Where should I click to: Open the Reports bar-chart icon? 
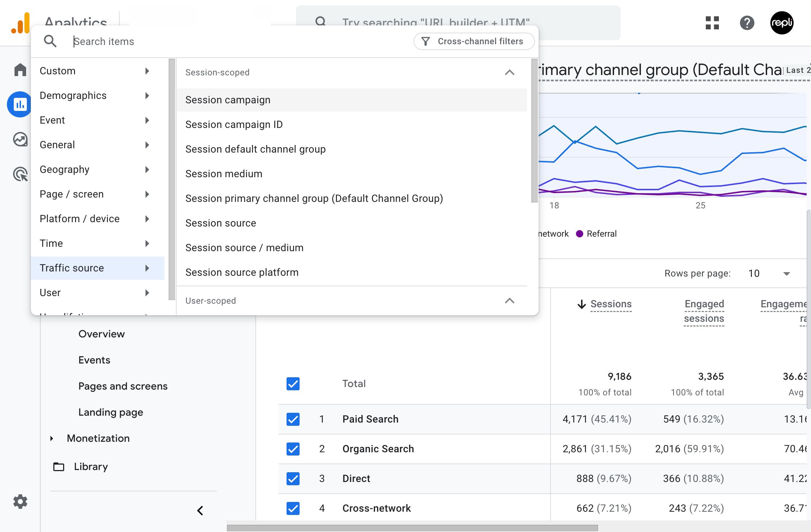click(x=20, y=104)
